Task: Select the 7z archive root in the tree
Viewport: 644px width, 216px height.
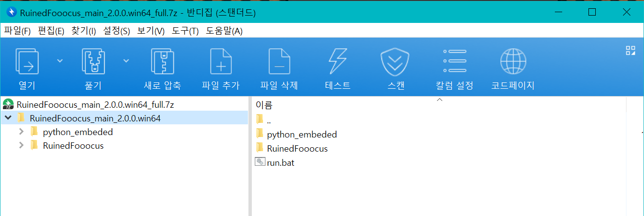Action: [x=95, y=104]
